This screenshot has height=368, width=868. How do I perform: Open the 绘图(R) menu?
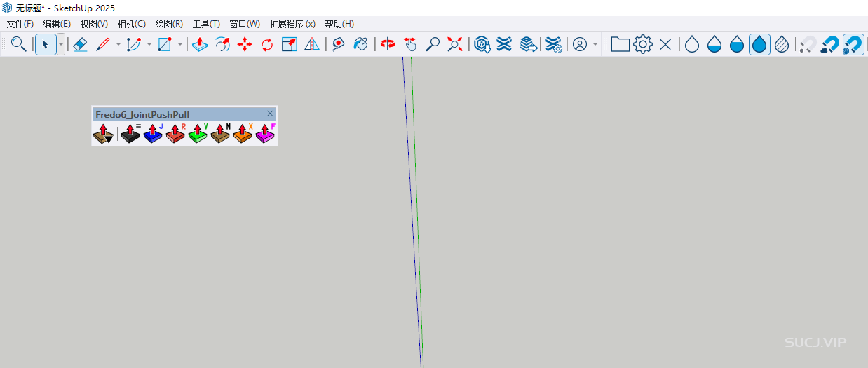(169, 24)
